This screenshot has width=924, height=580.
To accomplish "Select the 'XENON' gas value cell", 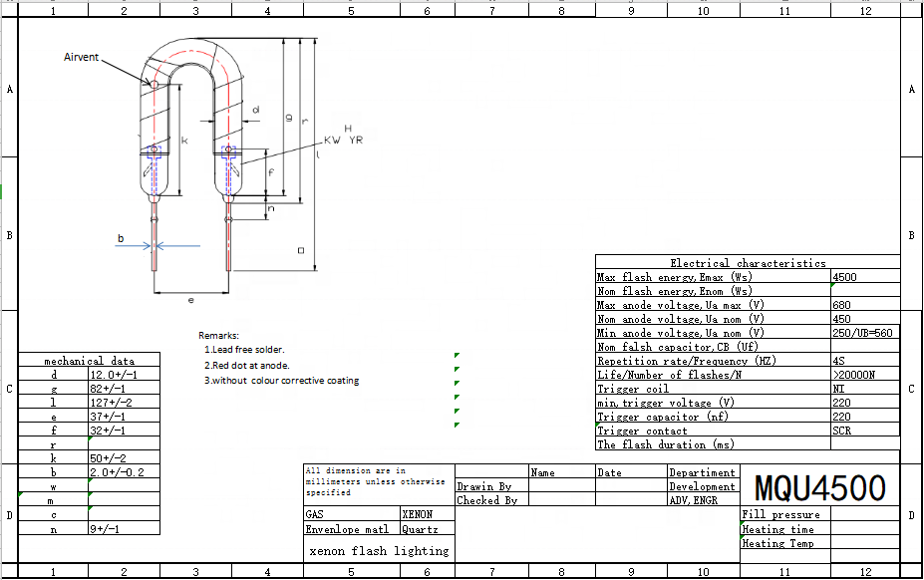I will [428, 514].
